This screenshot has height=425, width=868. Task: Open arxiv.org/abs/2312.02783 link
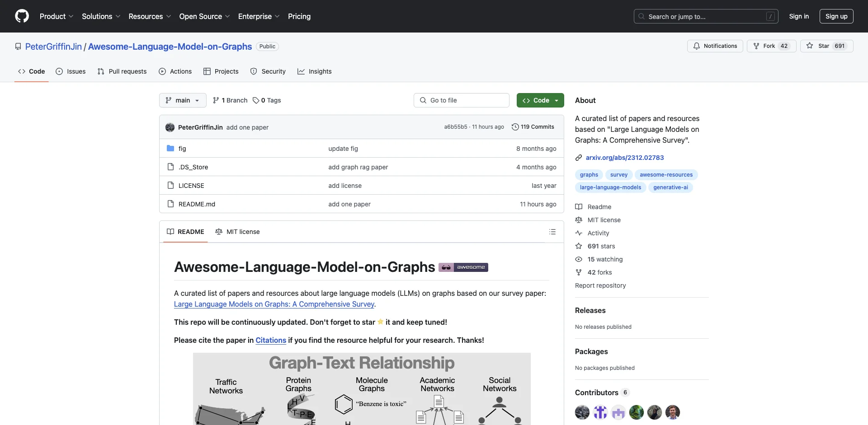click(x=625, y=158)
